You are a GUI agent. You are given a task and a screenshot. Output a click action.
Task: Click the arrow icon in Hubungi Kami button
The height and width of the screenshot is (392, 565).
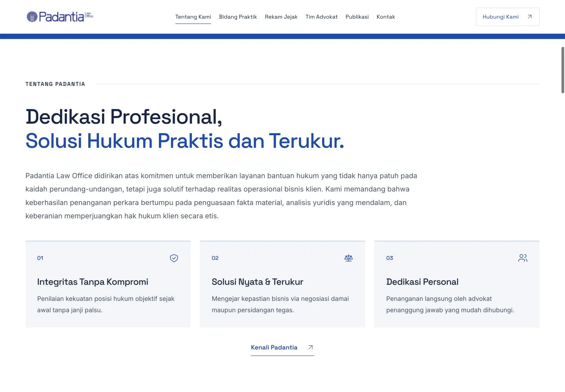coord(530,17)
